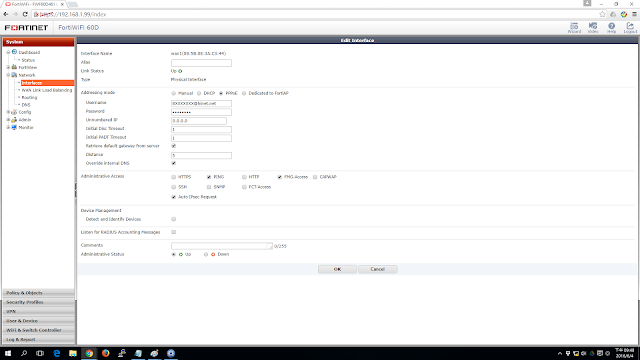Click the Comments text box

pyautogui.click(x=222, y=246)
